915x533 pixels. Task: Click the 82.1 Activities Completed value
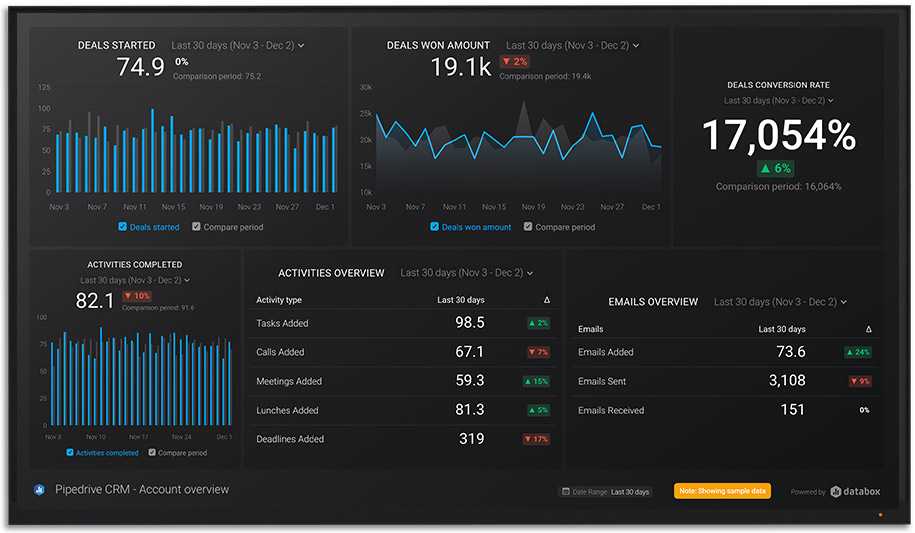coord(95,301)
